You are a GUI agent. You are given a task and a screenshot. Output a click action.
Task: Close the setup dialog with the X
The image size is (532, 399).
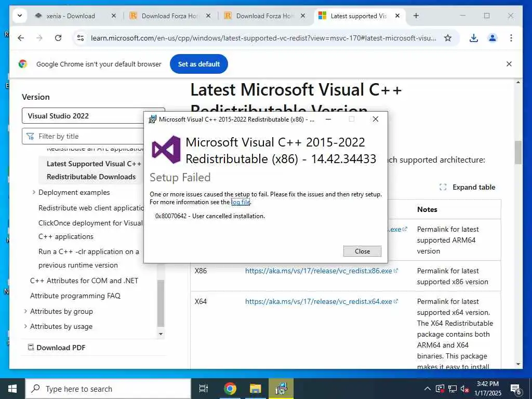click(x=375, y=119)
